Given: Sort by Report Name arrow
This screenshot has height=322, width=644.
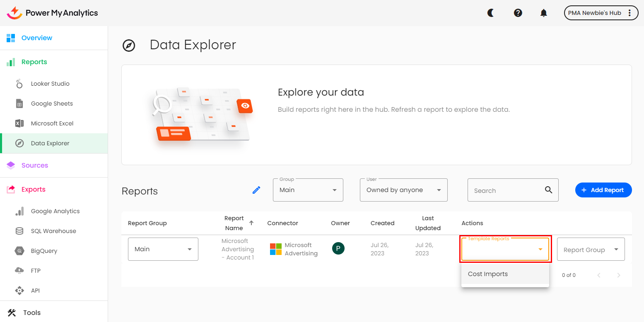Looking at the screenshot, I should (251, 223).
